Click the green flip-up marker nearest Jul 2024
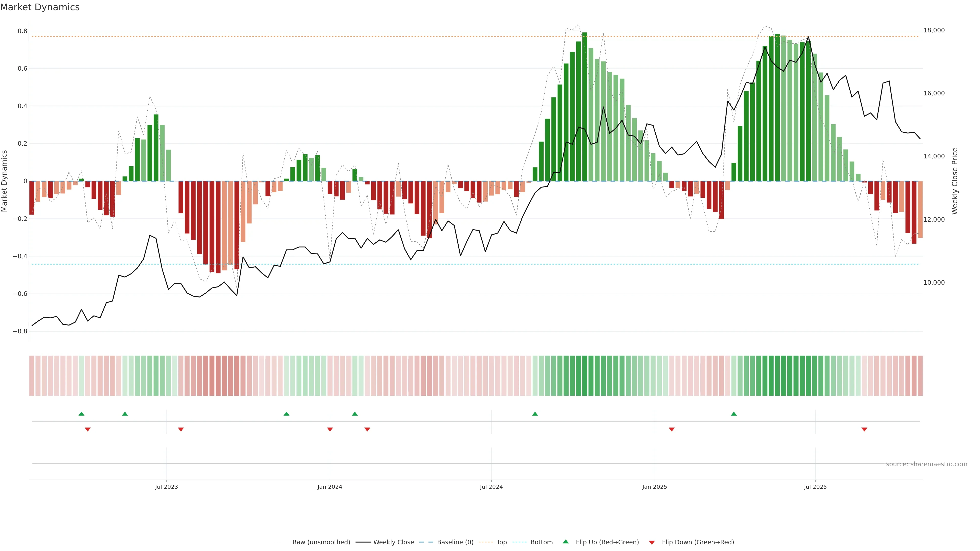Image resolution: width=980 pixels, height=551 pixels. 535,414
